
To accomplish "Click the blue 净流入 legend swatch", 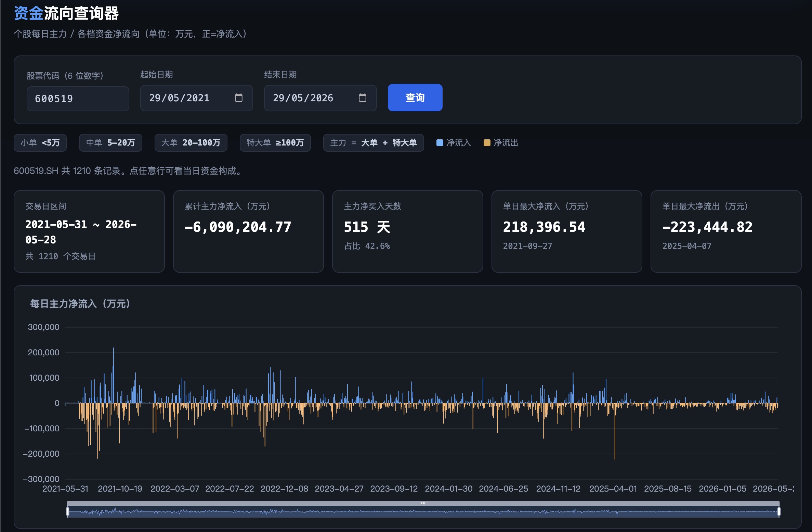I will 440,143.
